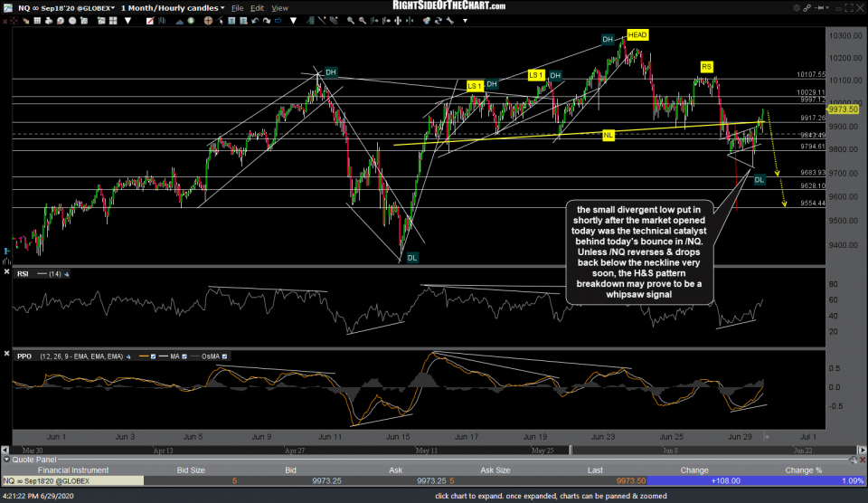
Task: Click the candlestick bar type icon
Action: [162, 21]
